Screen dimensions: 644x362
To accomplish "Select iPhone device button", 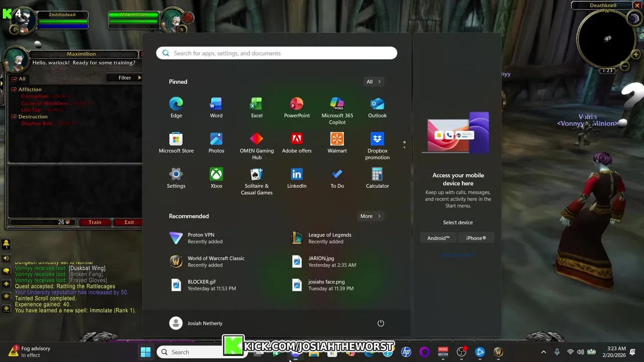I will click(476, 238).
